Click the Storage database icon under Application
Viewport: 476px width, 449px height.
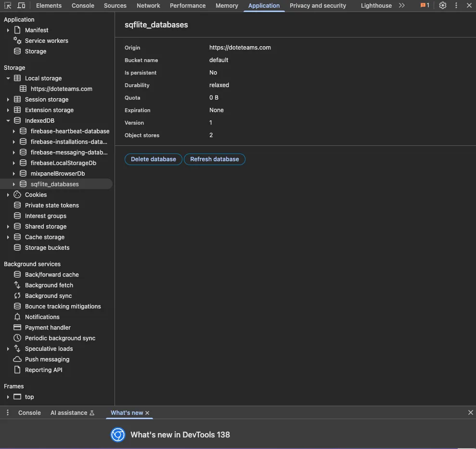point(17,51)
